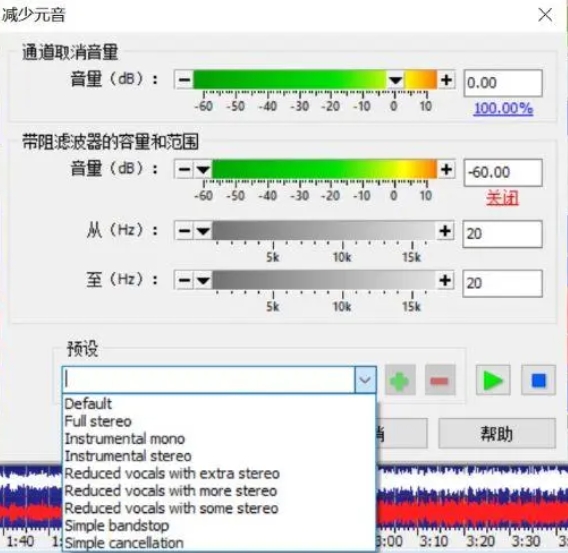Increase channel cancellation volume with plus button
568x553 pixels.
coord(446,80)
